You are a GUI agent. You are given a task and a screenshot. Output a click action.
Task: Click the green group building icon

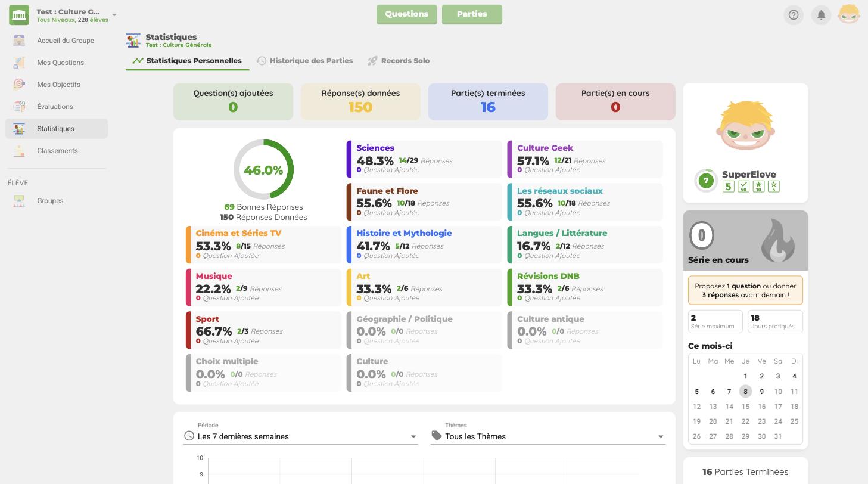tap(19, 15)
